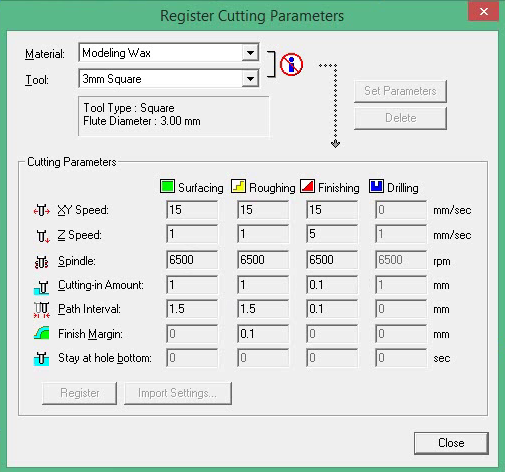Click the Close button at bottom

451,443
